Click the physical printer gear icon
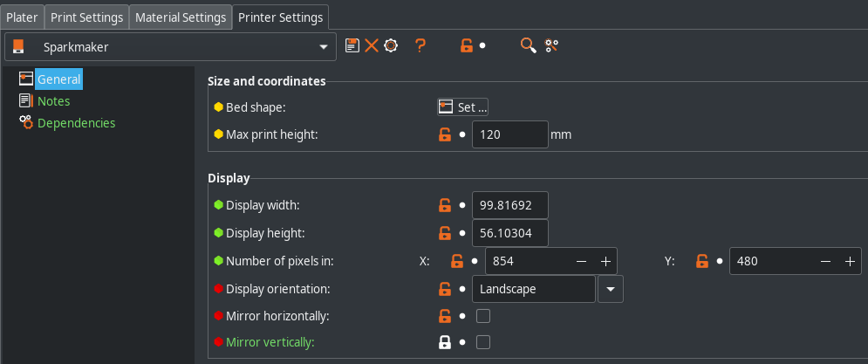 [x=391, y=45]
